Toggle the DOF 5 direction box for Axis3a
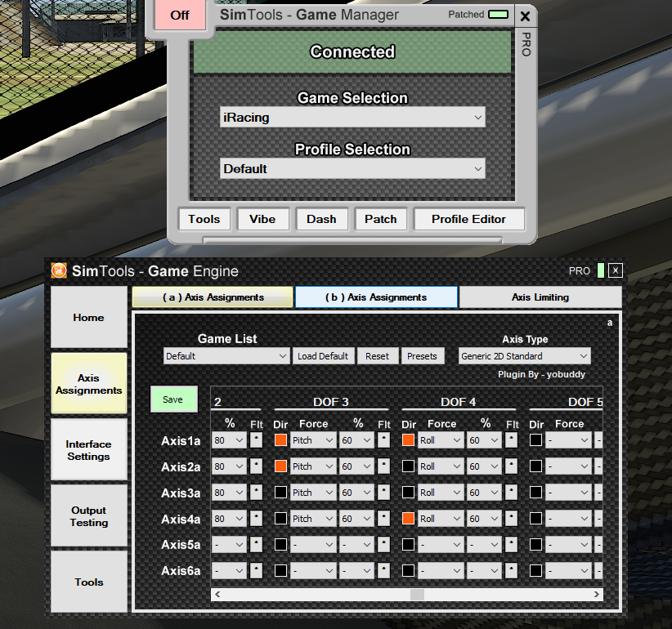Screen dimensions: 672x629 (x=535, y=493)
